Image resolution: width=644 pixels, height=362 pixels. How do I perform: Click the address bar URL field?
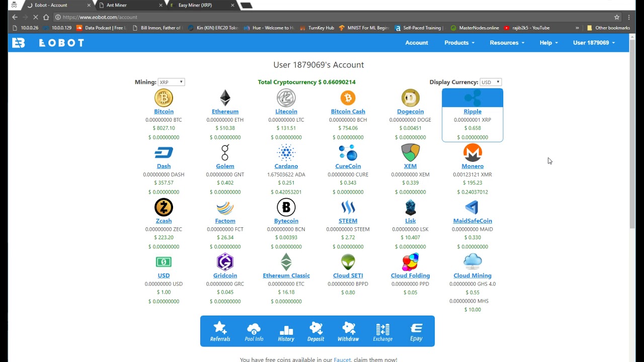tap(332, 17)
